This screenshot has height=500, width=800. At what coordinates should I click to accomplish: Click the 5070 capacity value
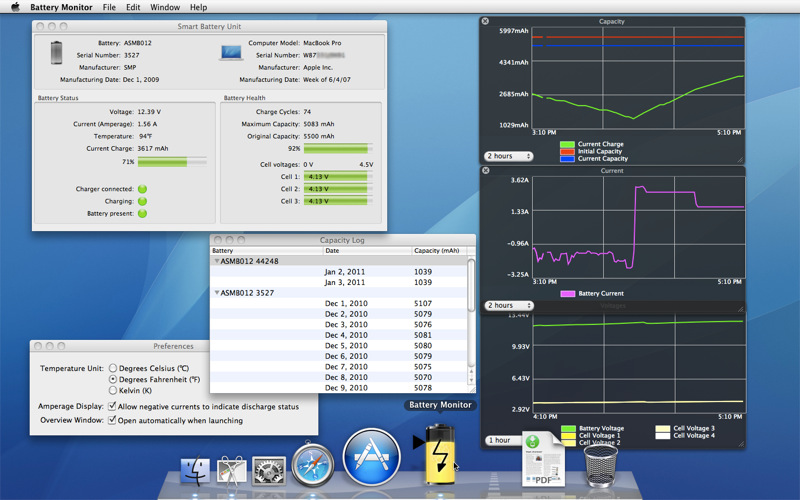(x=423, y=377)
